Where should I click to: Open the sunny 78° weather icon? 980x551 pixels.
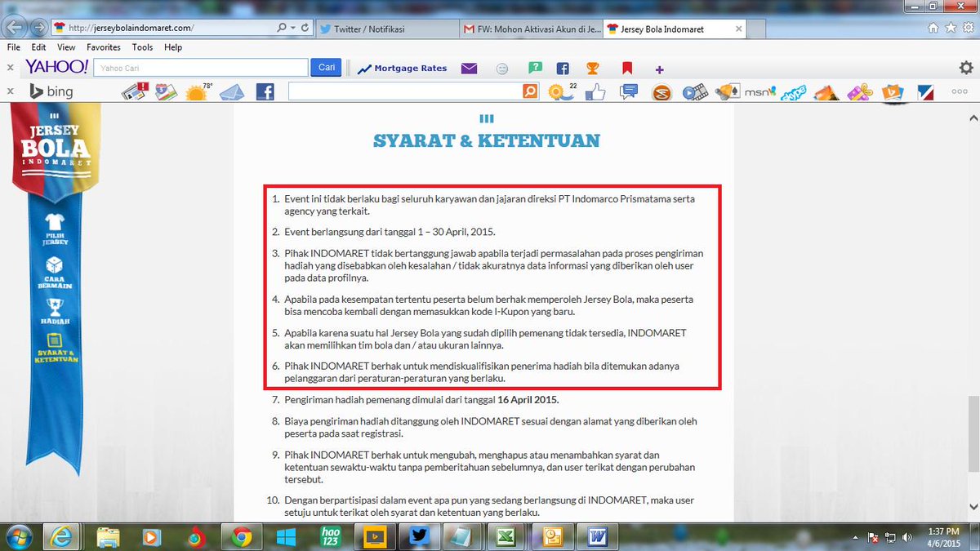click(x=198, y=91)
